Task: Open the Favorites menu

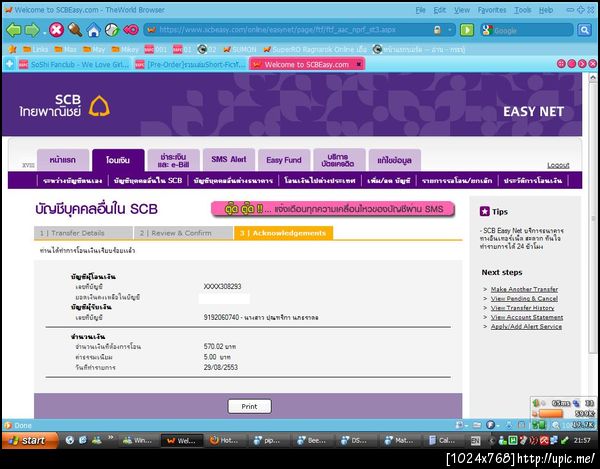Action: (x=492, y=10)
